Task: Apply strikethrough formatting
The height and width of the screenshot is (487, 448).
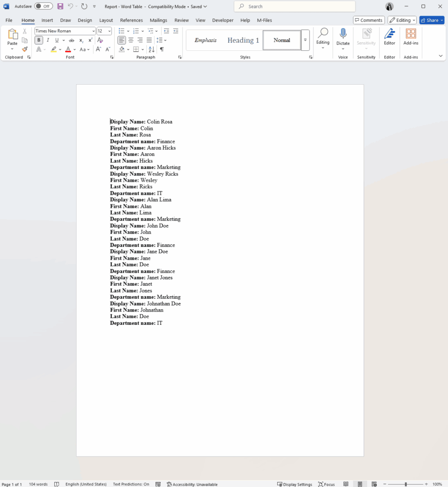Action: (71, 40)
